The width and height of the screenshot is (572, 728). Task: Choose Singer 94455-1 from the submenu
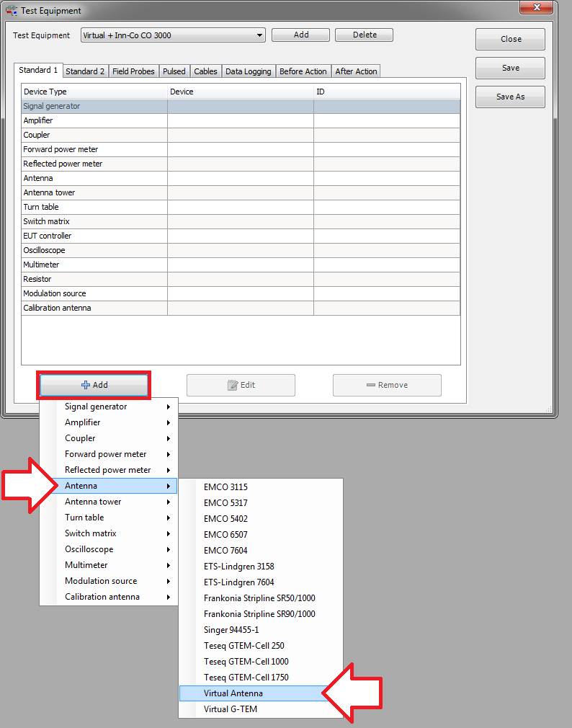261,629
